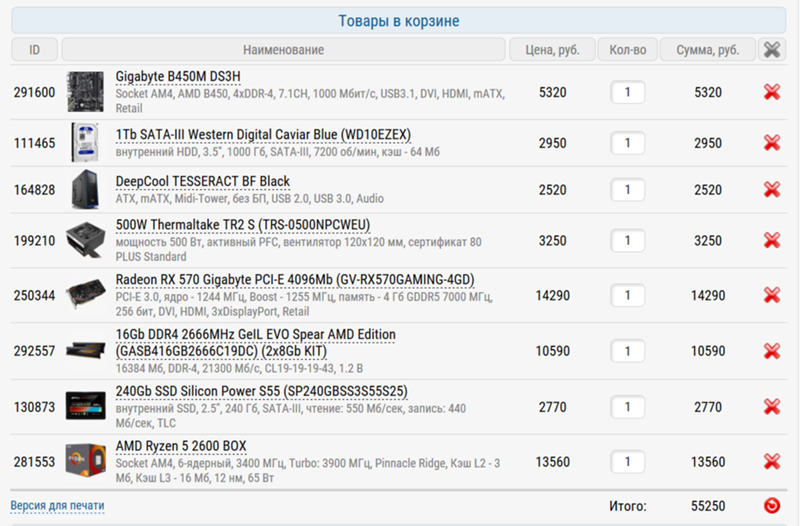This screenshot has width=800, height=526.
Task: Click the Кол-во column header
Action: click(x=628, y=49)
